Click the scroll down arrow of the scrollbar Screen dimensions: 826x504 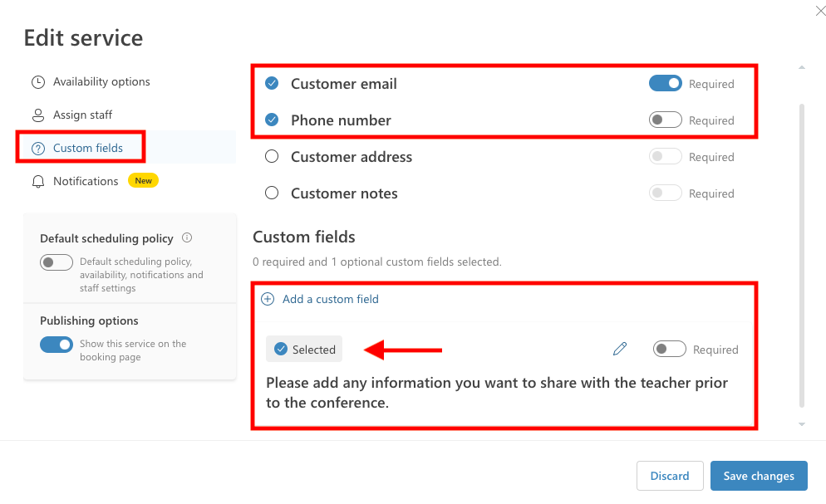pos(802,424)
